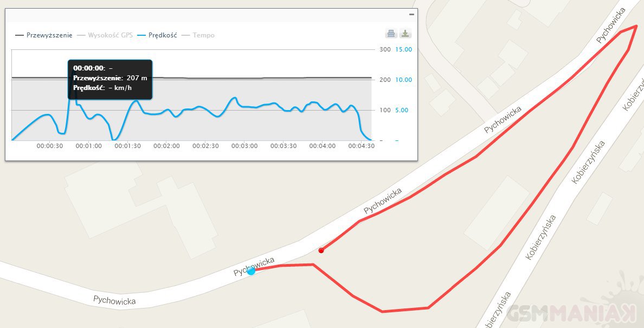
Task: Minimize the chart panel
Action: [411, 14]
